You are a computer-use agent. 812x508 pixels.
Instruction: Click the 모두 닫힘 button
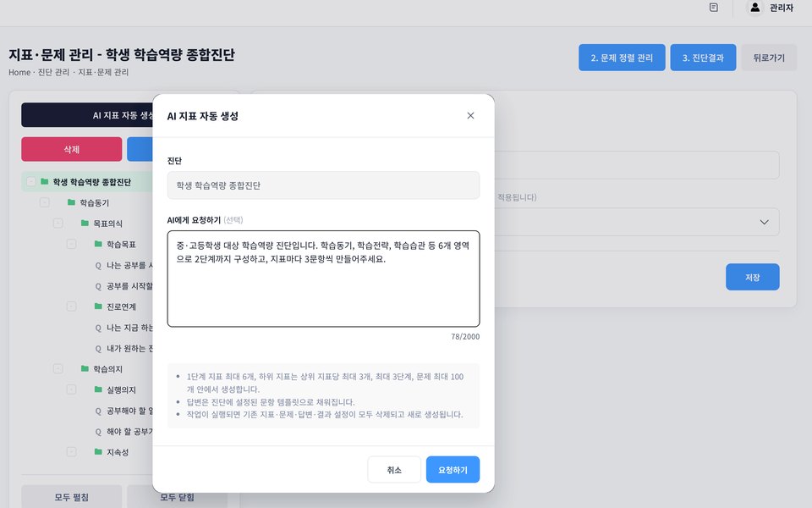point(177,497)
